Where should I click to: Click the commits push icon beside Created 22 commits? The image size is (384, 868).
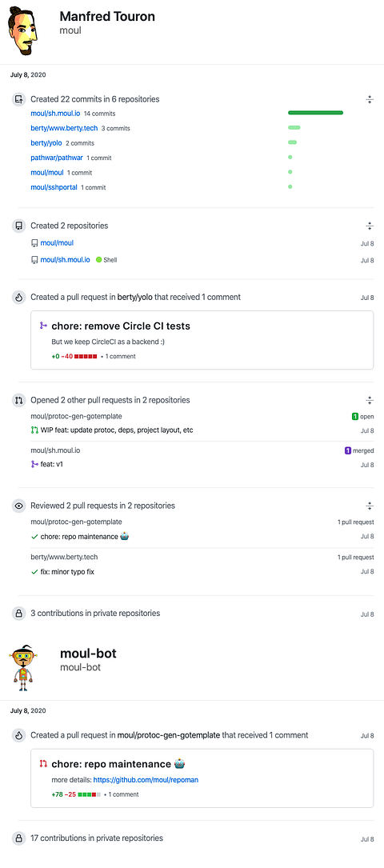(19, 100)
